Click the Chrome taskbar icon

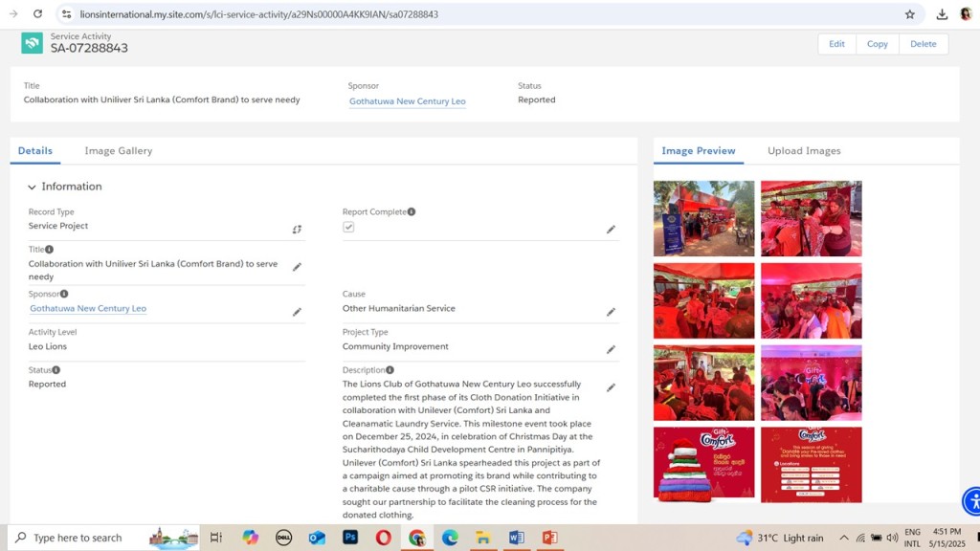pyautogui.click(x=417, y=538)
